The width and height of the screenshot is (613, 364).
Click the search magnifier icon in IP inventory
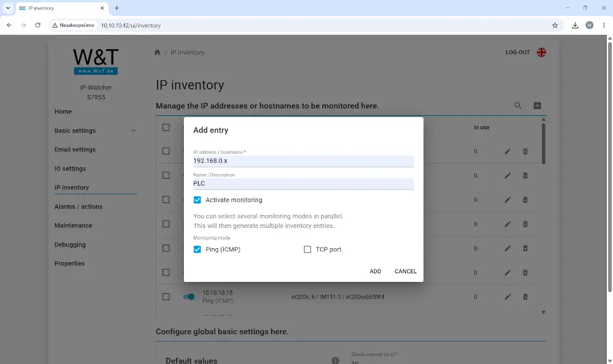click(518, 105)
